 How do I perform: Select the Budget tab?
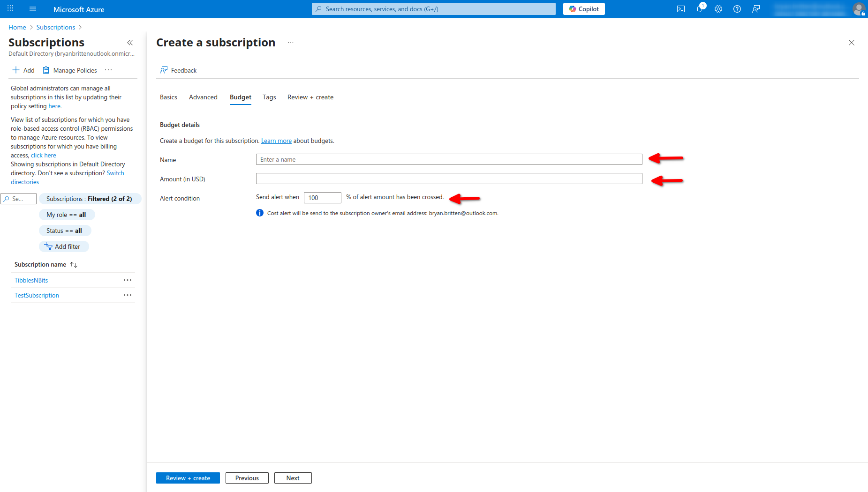point(241,97)
